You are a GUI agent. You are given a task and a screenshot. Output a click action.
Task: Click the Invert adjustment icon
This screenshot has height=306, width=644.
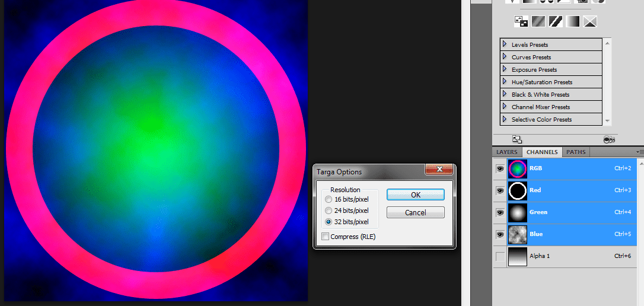(x=521, y=22)
